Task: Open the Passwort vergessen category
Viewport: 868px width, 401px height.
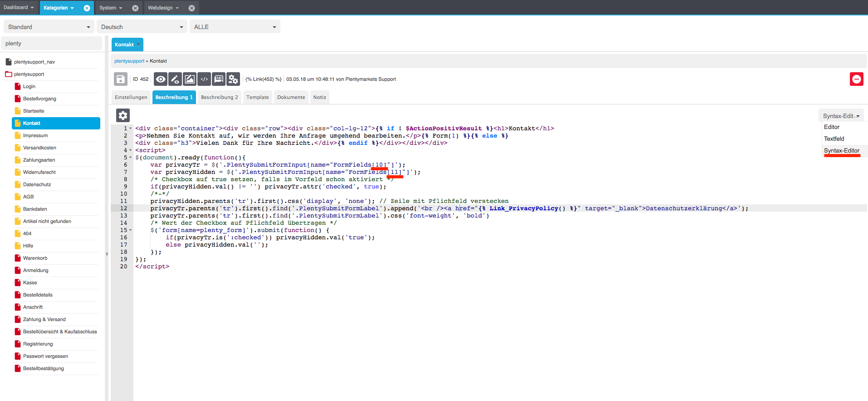Action: [x=45, y=356]
